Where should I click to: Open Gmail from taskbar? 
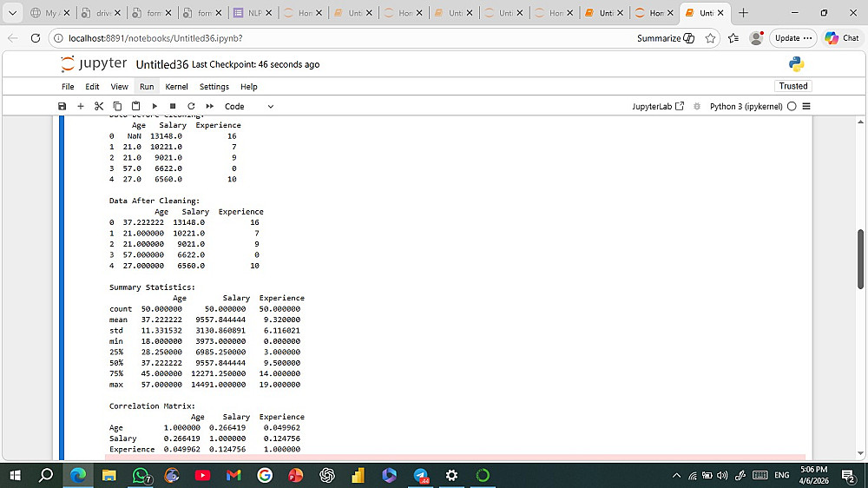(233, 475)
